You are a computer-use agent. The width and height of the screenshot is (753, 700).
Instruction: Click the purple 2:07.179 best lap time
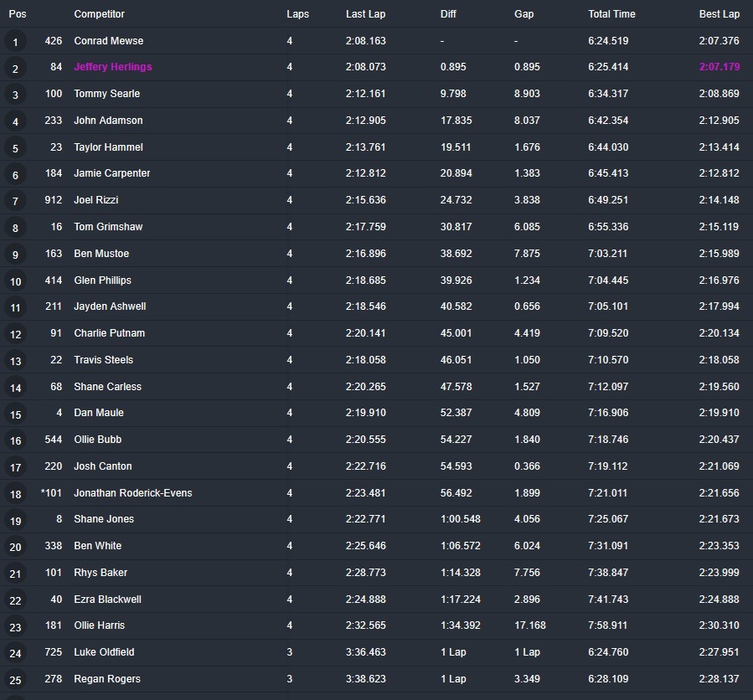click(719, 67)
